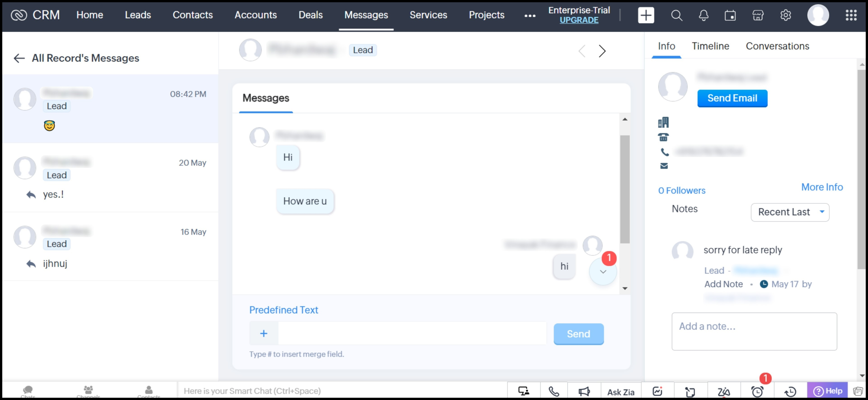Open the marketplace store icon
This screenshot has width=868, height=400.
tap(758, 15)
